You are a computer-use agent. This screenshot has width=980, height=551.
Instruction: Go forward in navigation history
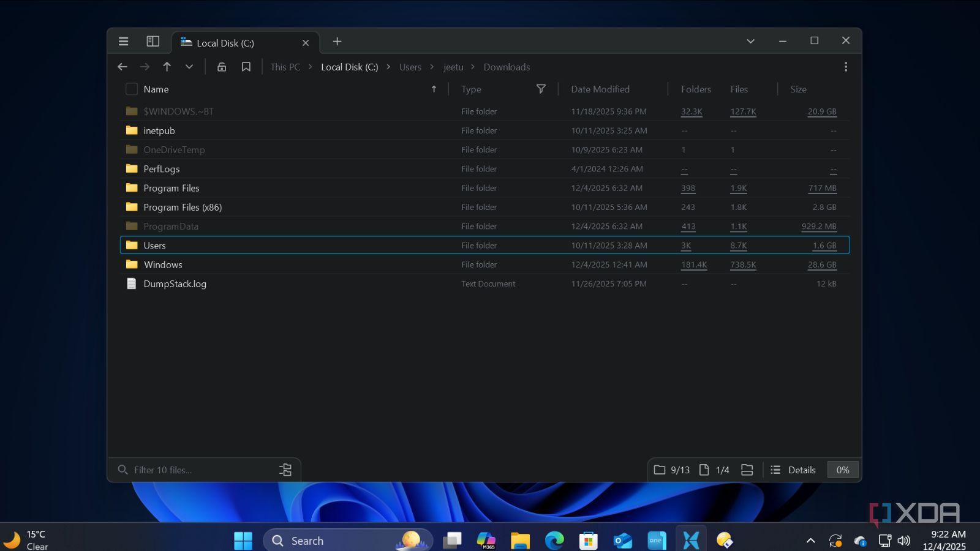(x=145, y=67)
